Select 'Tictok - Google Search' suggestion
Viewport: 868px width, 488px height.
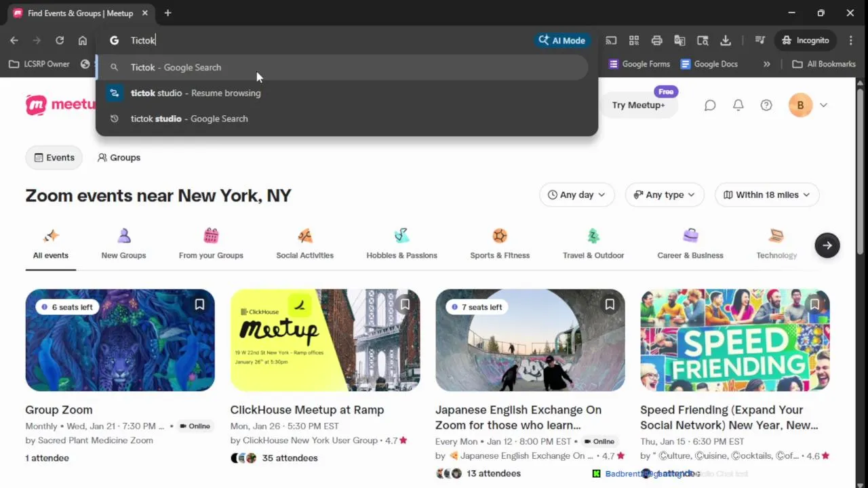342,67
